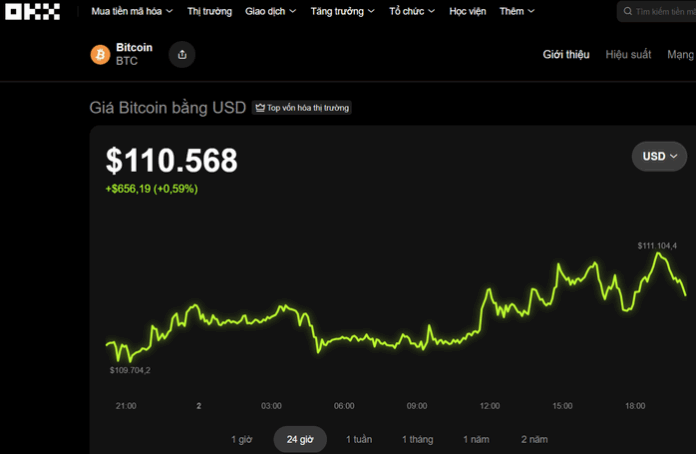Expand the Thêm menu
696x454 pixels.
pos(516,12)
